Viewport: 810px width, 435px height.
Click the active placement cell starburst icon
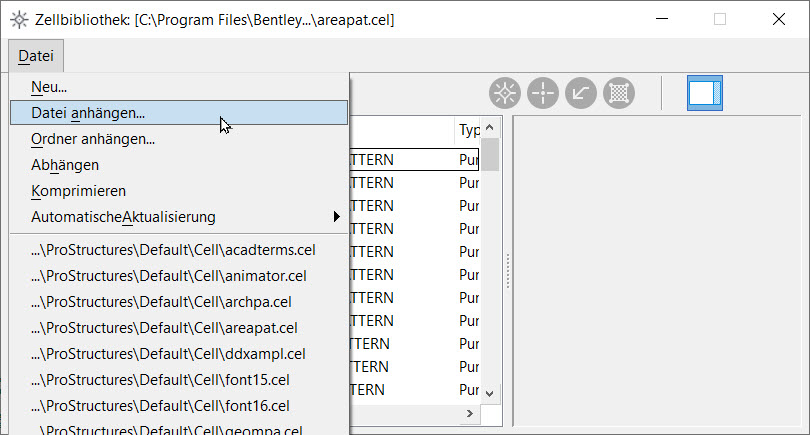(505, 93)
